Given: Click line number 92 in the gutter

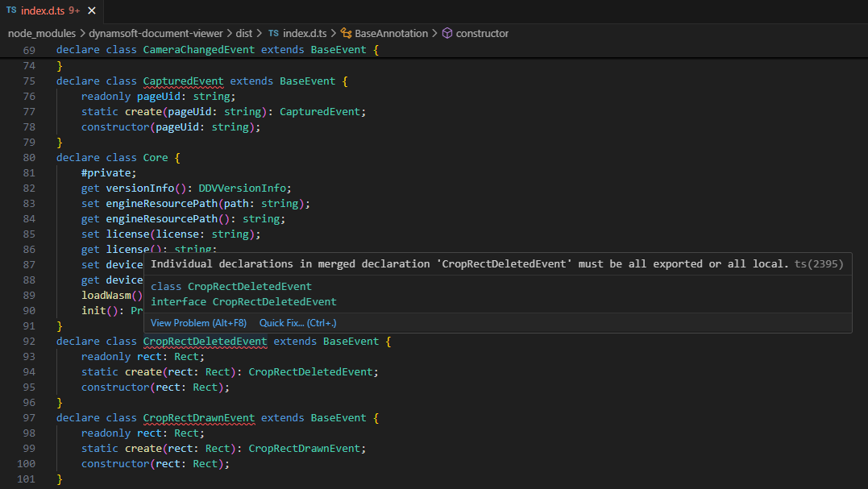Looking at the screenshot, I should click(28, 342).
